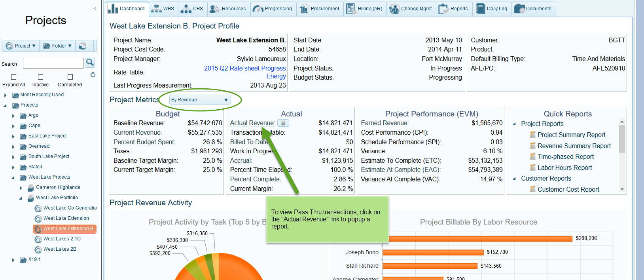Select the Dashboard tab
This screenshot has height=280, width=644.
pos(127,9)
